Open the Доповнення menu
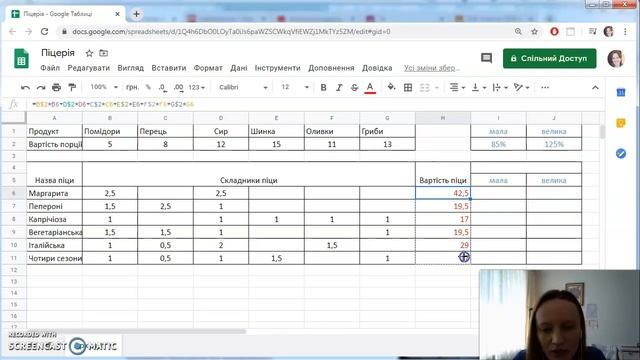The width and height of the screenshot is (640, 360). [x=331, y=68]
